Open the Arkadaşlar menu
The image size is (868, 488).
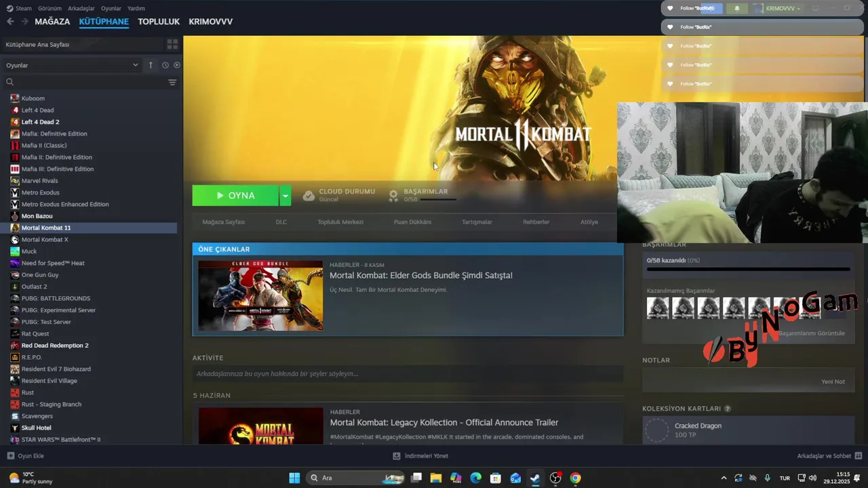coord(81,8)
